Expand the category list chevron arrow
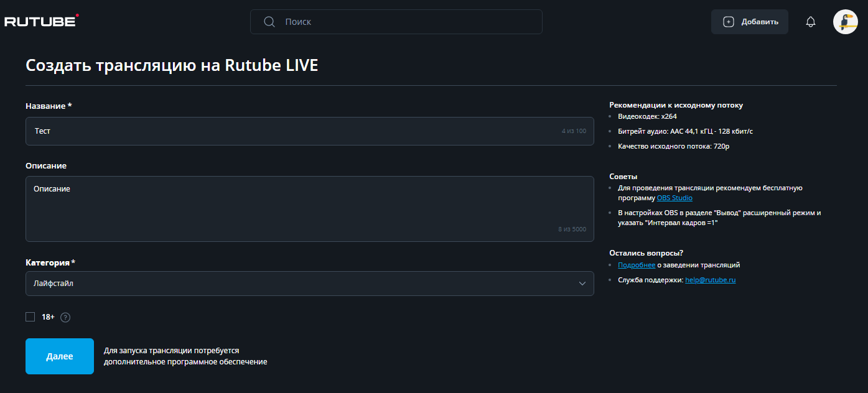This screenshot has width=868, height=393. point(582,284)
